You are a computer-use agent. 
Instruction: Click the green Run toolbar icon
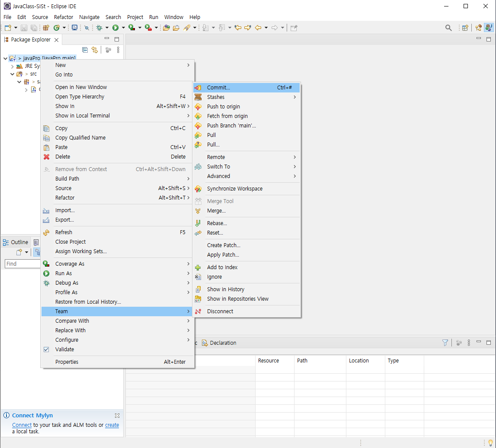tap(115, 28)
